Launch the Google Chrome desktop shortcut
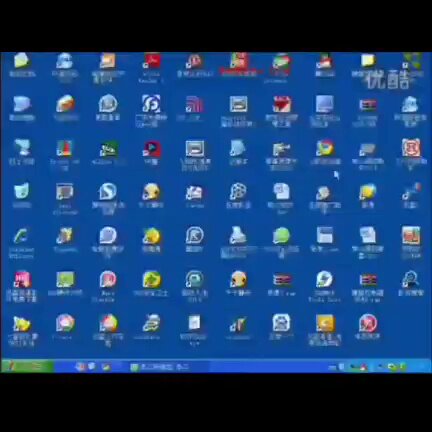 [325, 148]
